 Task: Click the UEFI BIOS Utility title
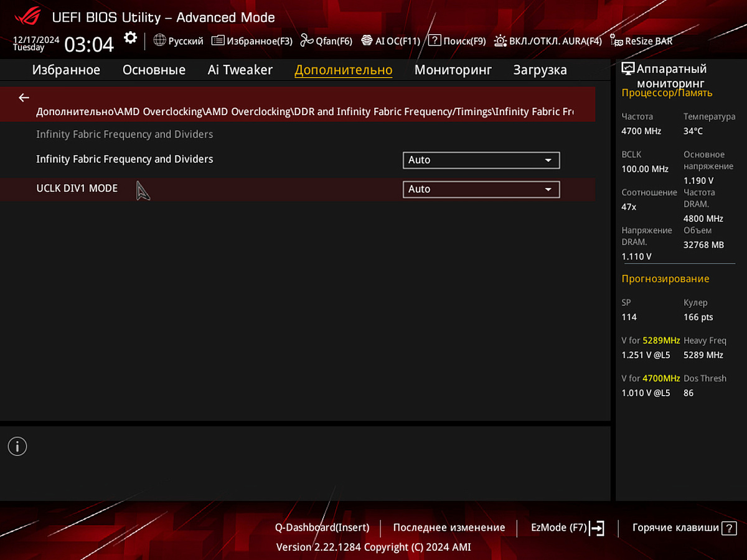click(163, 17)
